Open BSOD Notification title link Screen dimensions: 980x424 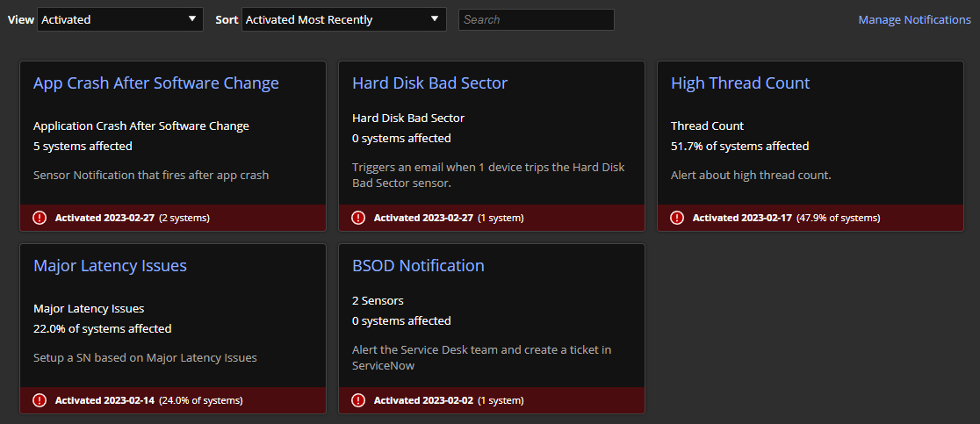pos(418,265)
